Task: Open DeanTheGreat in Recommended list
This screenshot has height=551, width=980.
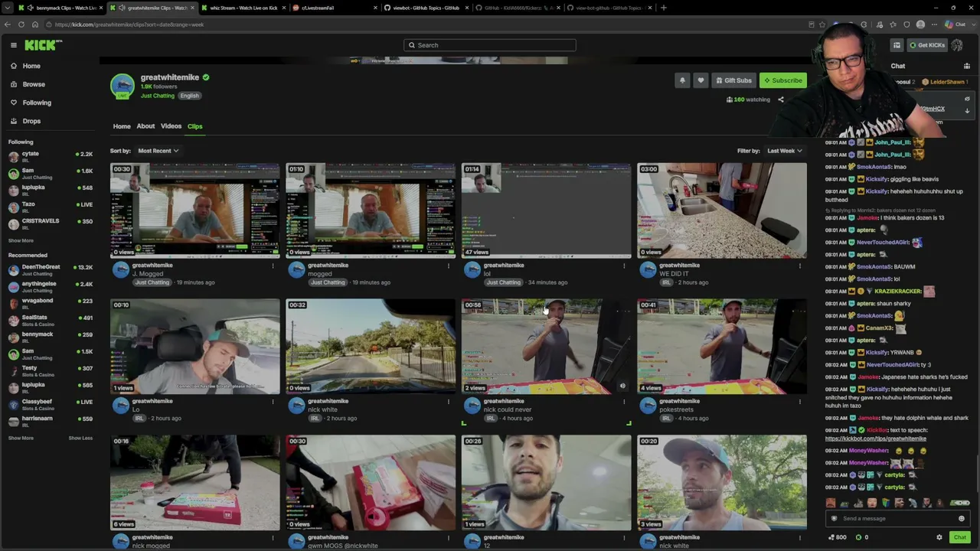Action: 50,270
